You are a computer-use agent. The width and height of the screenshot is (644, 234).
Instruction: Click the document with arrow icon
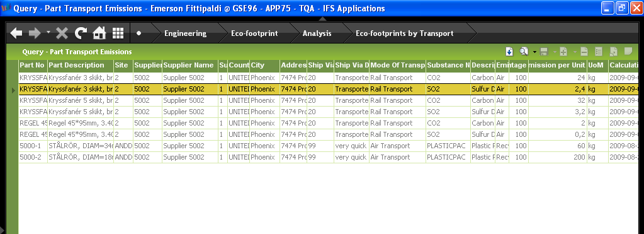click(614, 52)
